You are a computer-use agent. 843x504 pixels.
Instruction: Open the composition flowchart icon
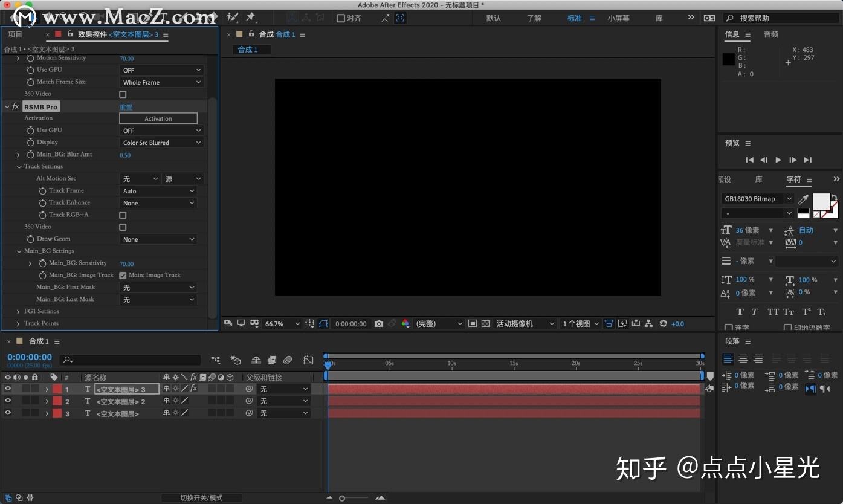[x=648, y=323]
